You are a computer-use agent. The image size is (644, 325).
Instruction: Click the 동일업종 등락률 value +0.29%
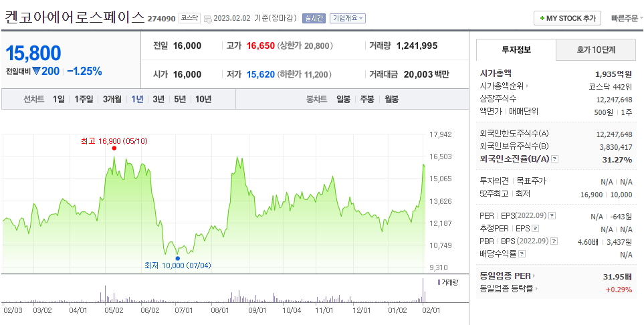619,290
